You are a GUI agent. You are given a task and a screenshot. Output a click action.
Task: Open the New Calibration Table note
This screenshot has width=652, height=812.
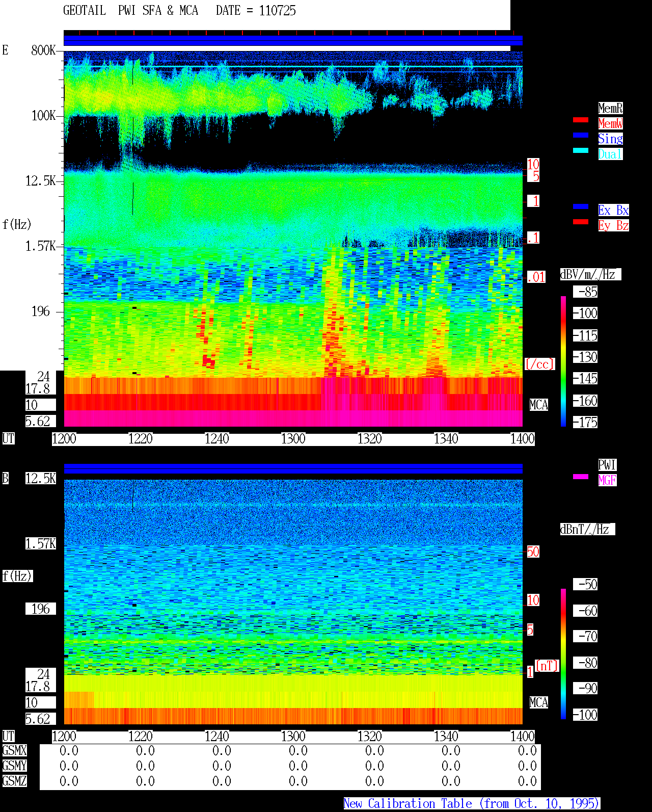(x=472, y=803)
